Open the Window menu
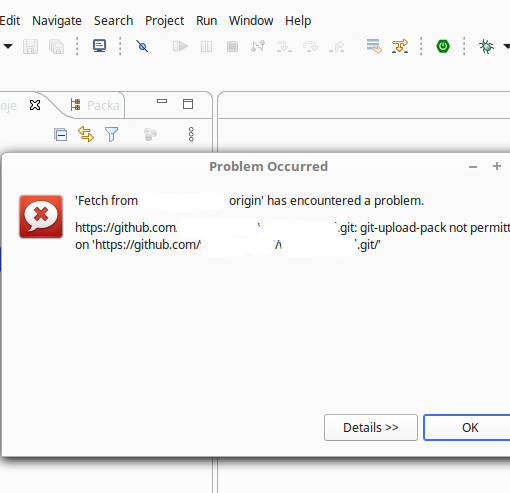 pos(251,21)
